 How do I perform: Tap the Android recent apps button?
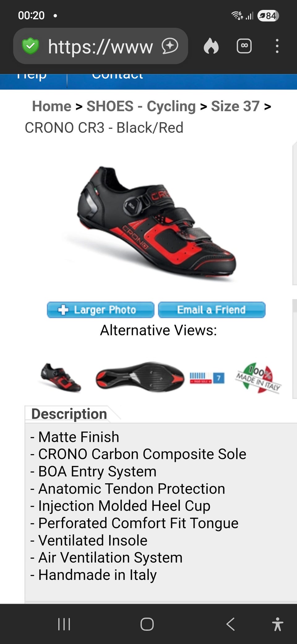[64, 624]
